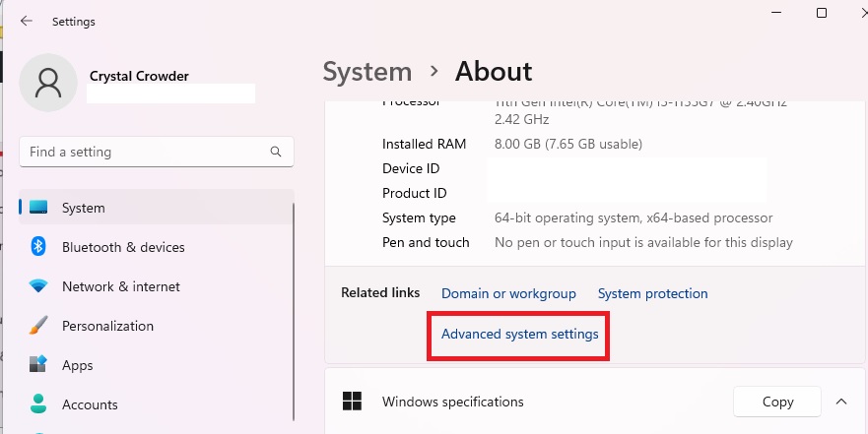Open Accounts settings

coord(157,403)
